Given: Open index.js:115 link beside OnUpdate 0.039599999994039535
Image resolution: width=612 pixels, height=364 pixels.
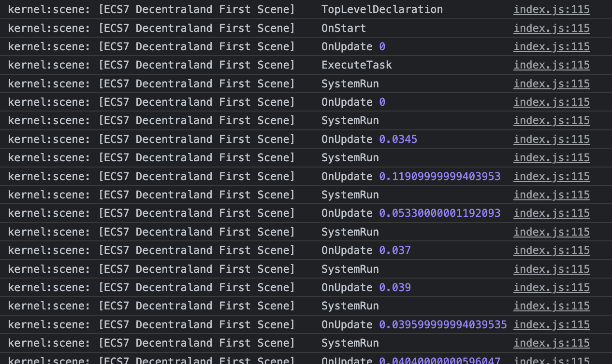Looking at the screenshot, I should point(551,324).
